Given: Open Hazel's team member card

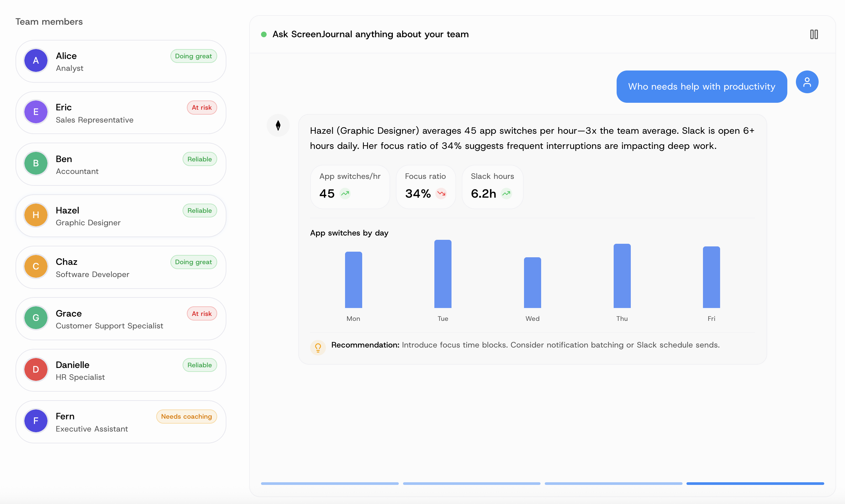Looking at the screenshot, I should click(x=121, y=216).
